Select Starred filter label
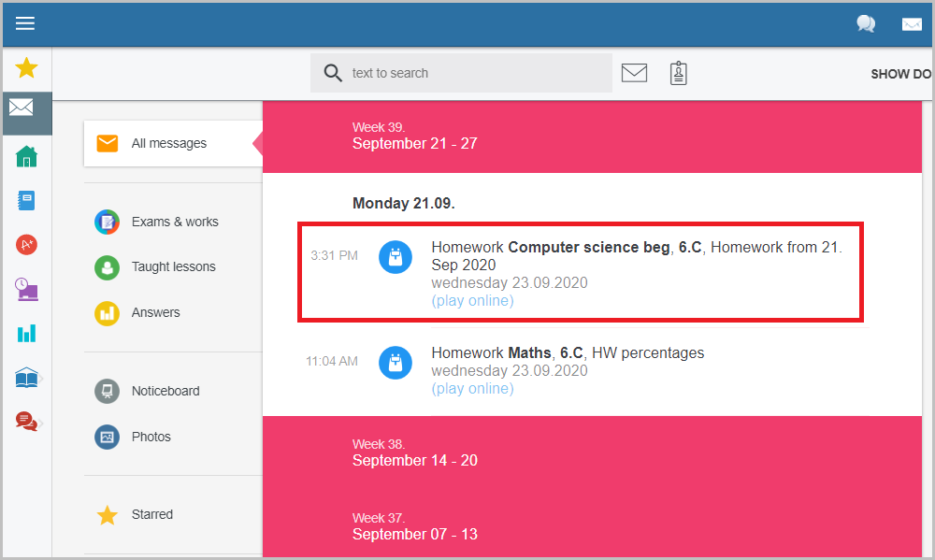 point(152,515)
